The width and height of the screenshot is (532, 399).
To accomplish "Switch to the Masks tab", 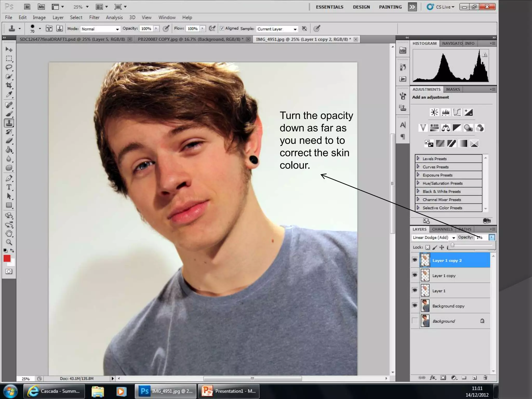I will pos(453,89).
